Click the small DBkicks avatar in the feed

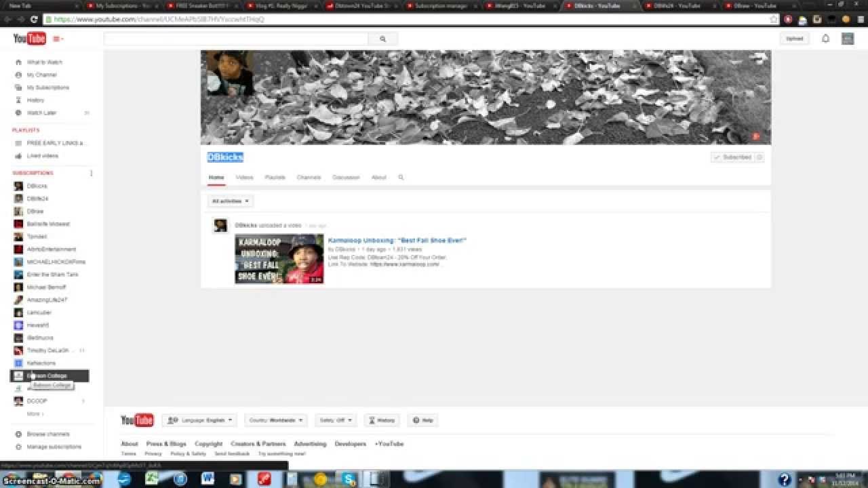click(x=220, y=226)
